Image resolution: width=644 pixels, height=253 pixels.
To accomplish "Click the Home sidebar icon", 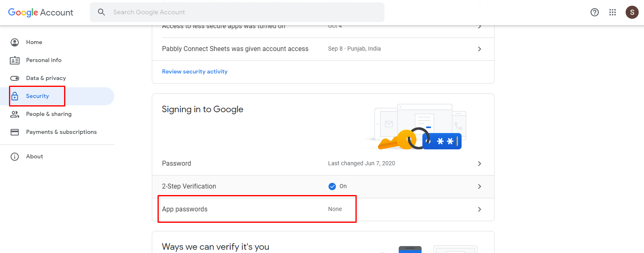I will coord(15,42).
